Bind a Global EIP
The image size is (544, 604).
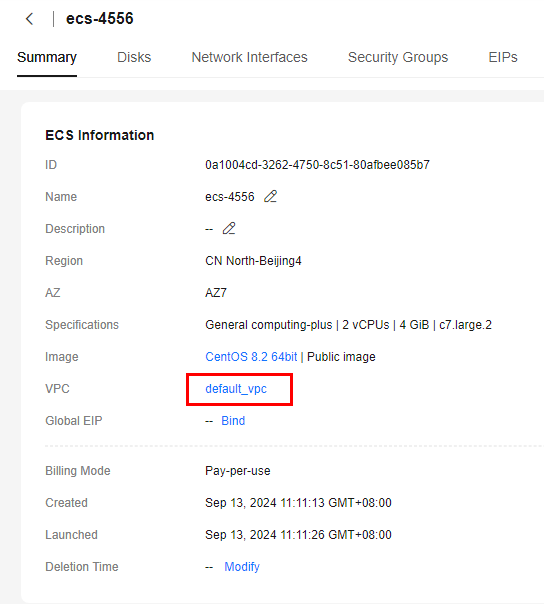coord(233,421)
